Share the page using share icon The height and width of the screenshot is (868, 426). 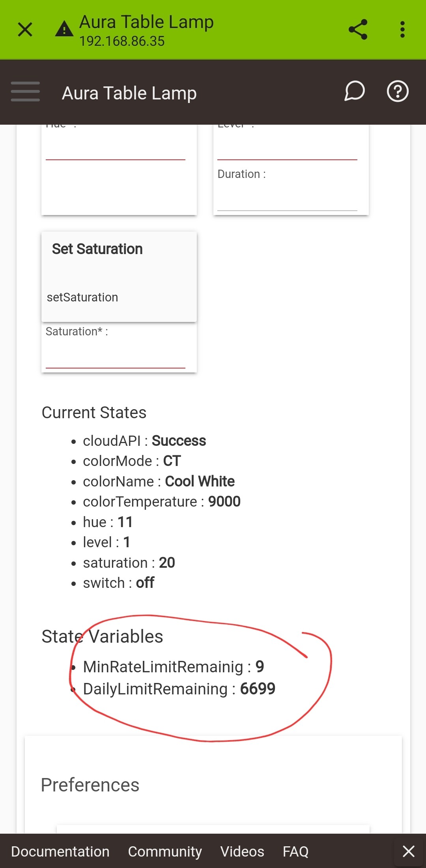(358, 30)
